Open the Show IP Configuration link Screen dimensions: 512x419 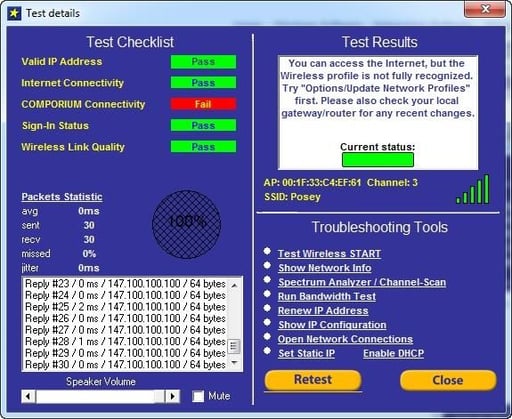pos(332,325)
